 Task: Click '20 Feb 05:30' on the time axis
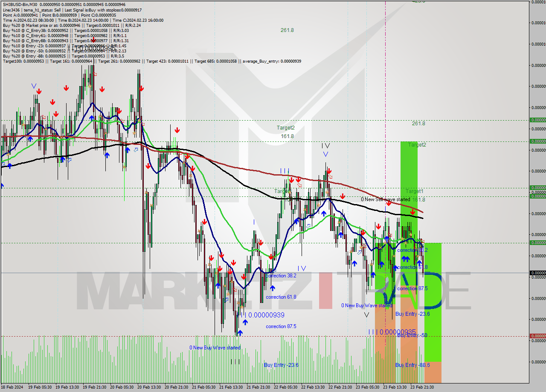coord(121,387)
